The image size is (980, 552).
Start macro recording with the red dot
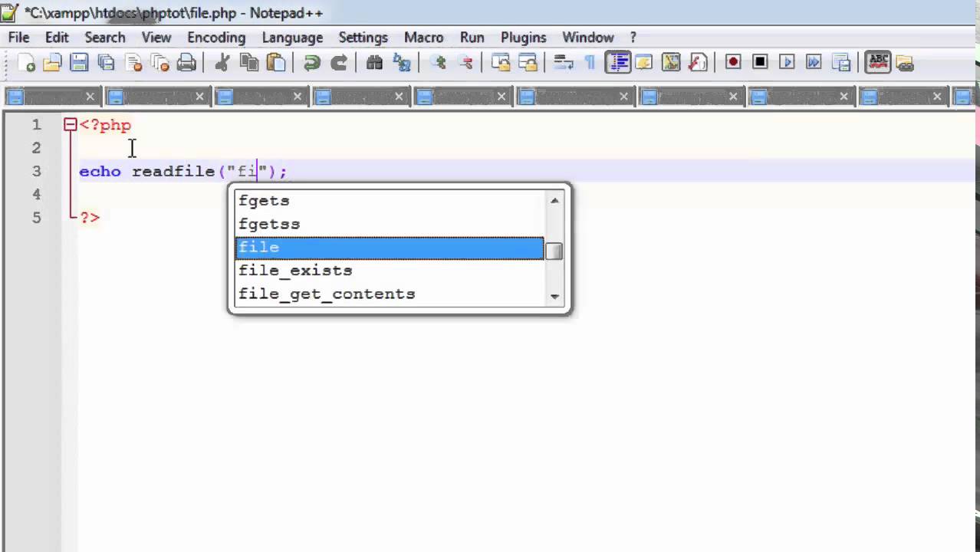click(733, 63)
